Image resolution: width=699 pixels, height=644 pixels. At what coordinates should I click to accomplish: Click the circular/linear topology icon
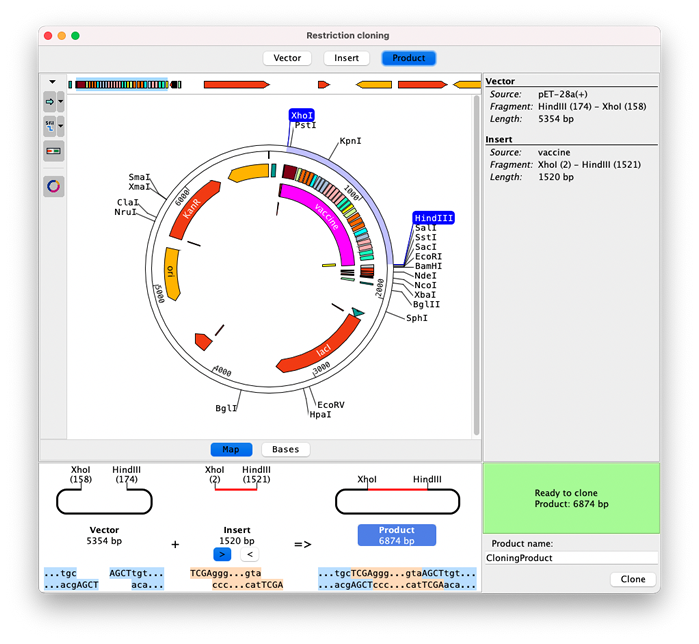(53, 186)
